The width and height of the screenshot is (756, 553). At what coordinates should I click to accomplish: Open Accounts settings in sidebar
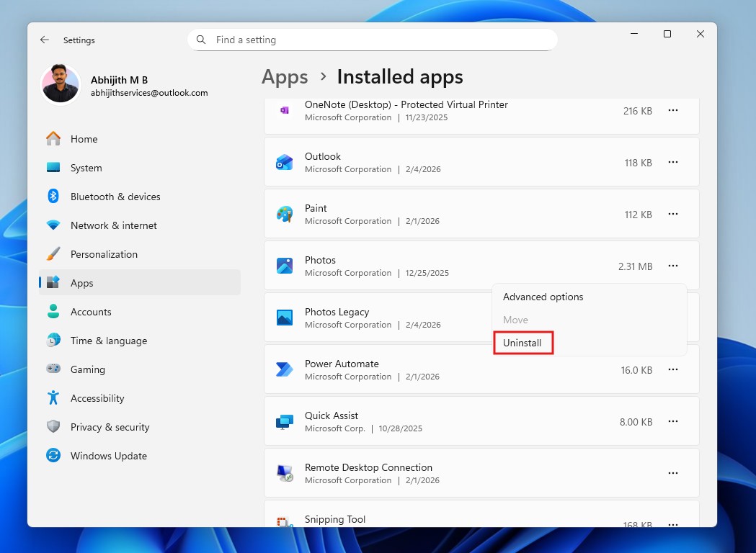pos(91,312)
